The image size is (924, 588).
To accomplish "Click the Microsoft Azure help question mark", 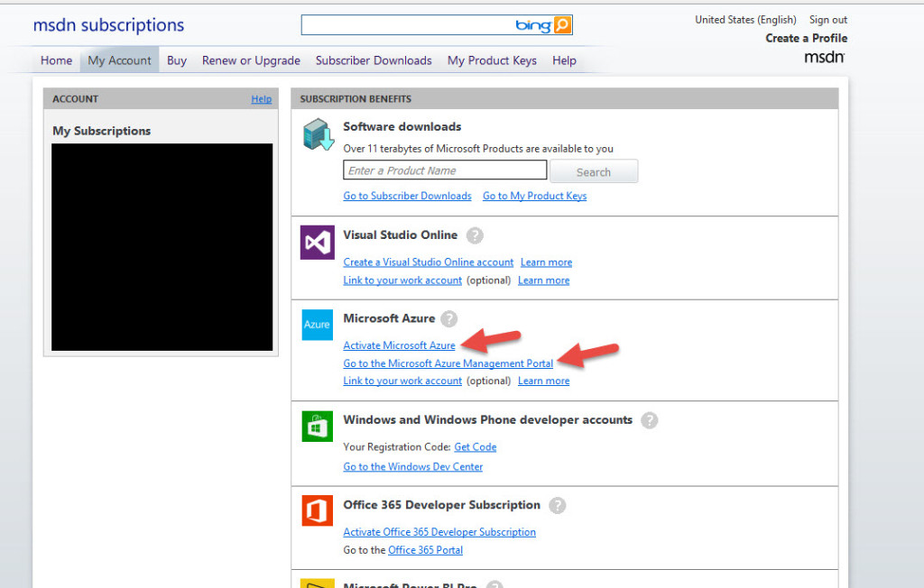I will pyautogui.click(x=448, y=318).
